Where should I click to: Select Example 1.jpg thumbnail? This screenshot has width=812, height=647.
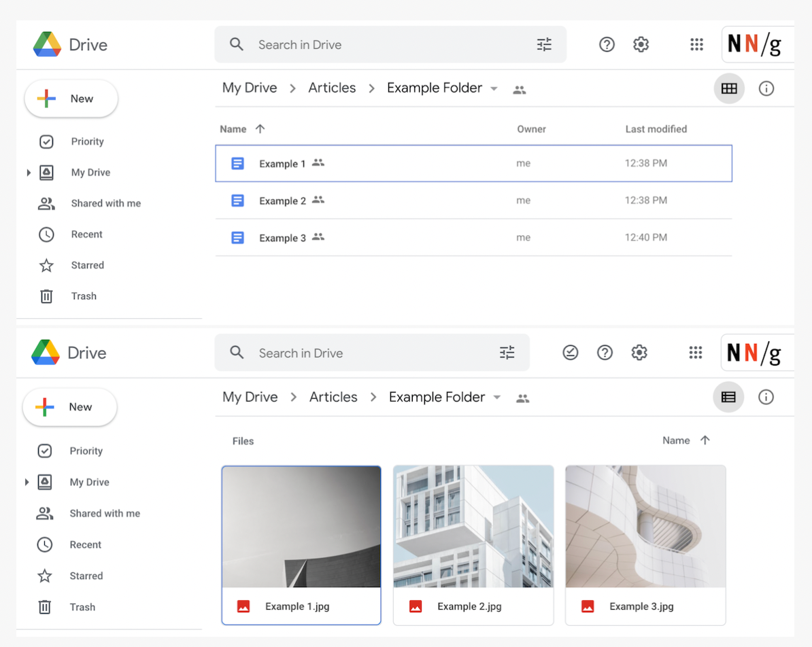coord(301,527)
